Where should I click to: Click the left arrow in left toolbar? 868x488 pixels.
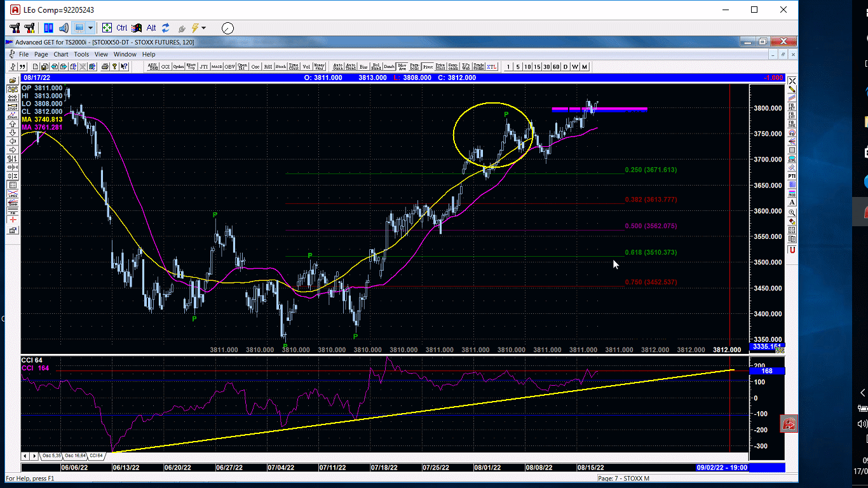13,141
